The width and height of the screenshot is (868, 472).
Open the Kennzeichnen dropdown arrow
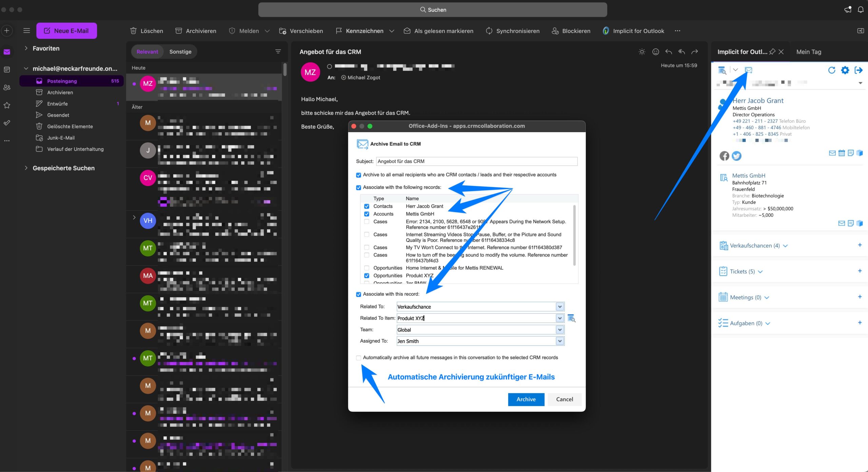(392, 31)
